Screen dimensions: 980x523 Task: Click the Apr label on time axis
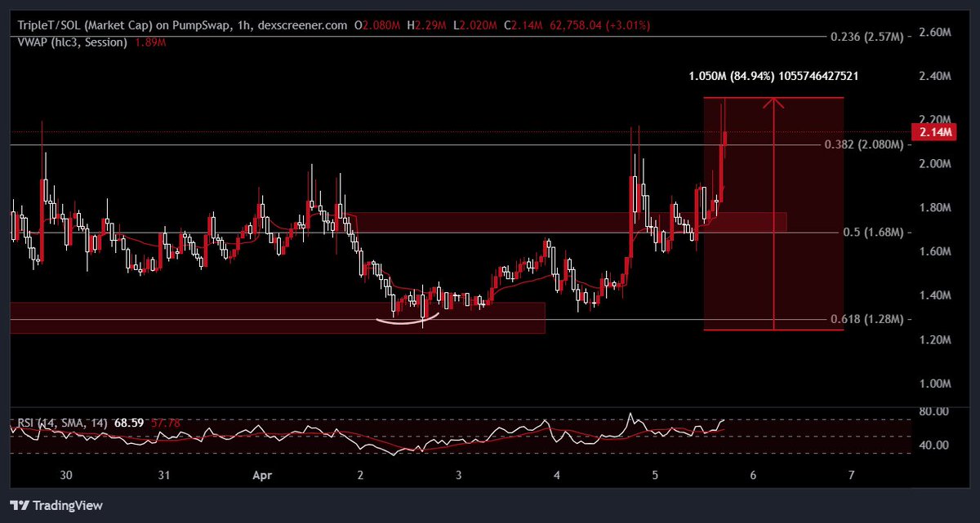point(263,475)
